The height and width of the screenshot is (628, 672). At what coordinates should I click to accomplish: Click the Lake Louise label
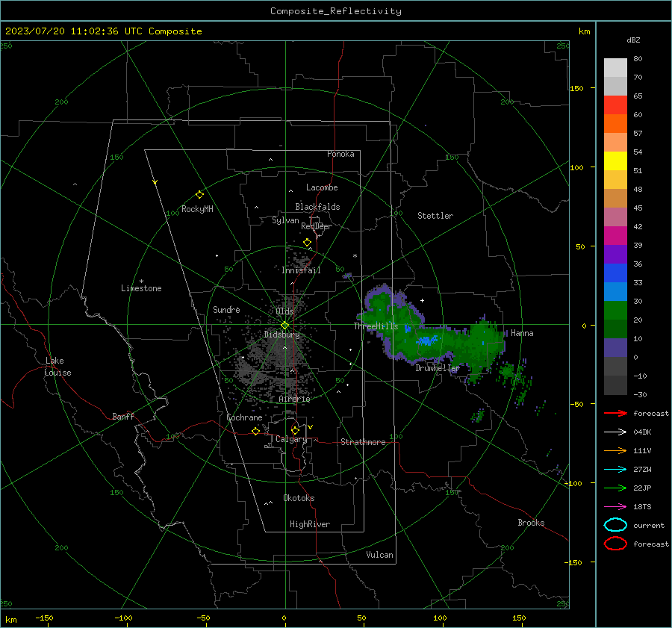(57, 367)
